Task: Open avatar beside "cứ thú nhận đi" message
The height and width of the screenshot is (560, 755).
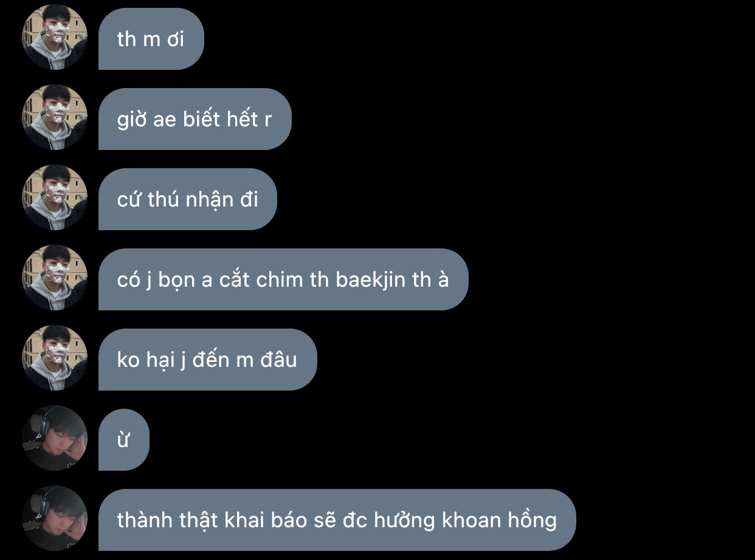Action: click(55, 197)
